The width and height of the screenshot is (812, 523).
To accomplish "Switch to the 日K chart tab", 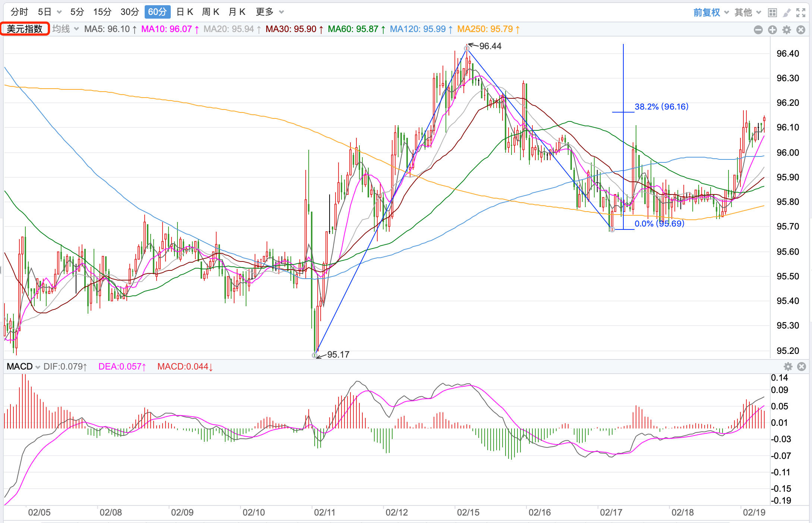I will point(185,12).
